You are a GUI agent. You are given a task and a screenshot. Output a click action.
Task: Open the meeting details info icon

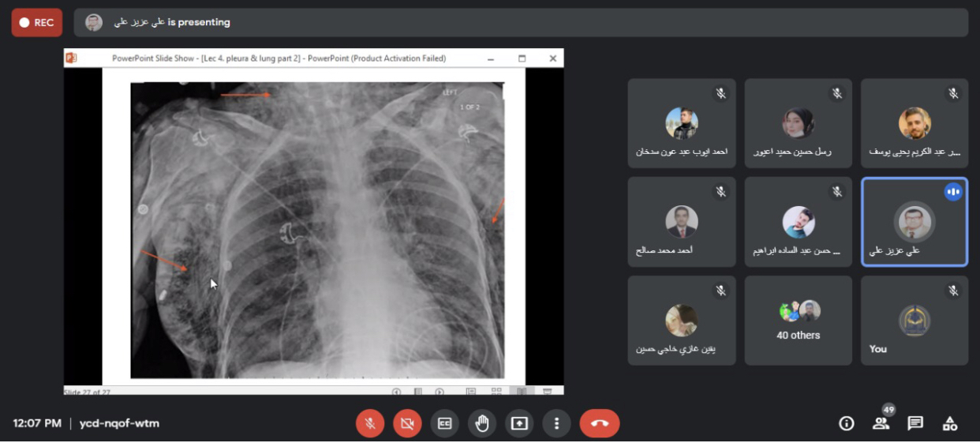(847, 423)
